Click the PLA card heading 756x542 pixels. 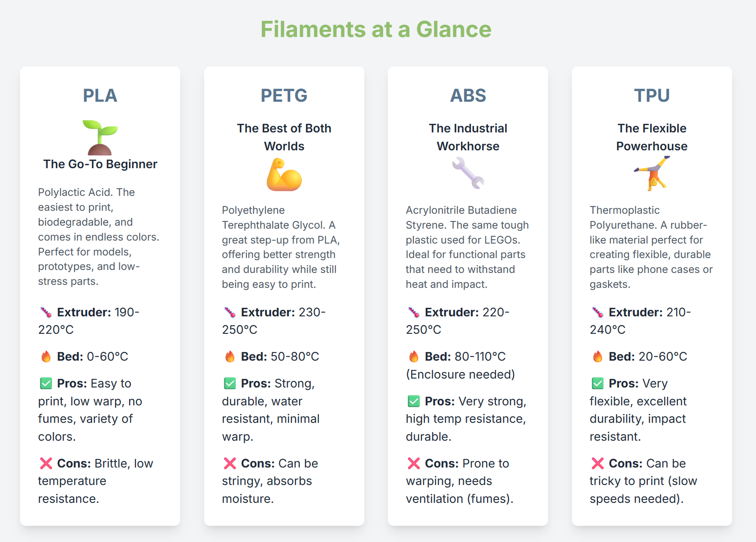tap(100, 95)
